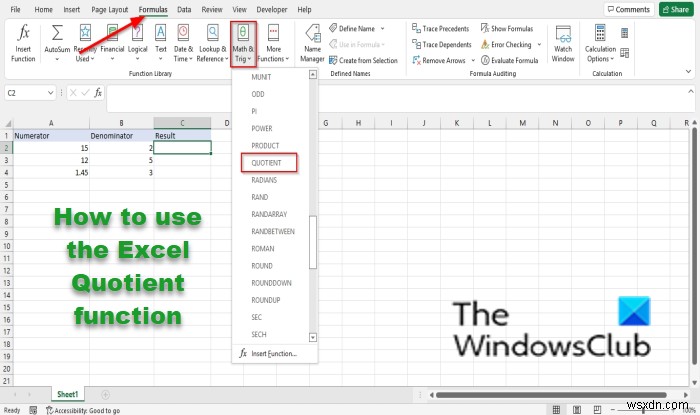Click Error Checking

coord(506,45)
